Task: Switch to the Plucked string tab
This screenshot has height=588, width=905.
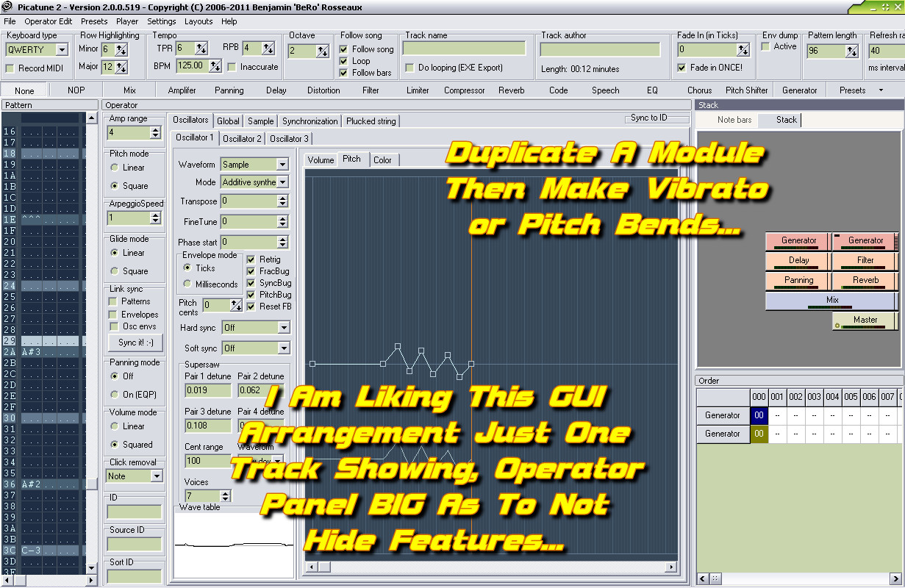Action: point(371,121)
